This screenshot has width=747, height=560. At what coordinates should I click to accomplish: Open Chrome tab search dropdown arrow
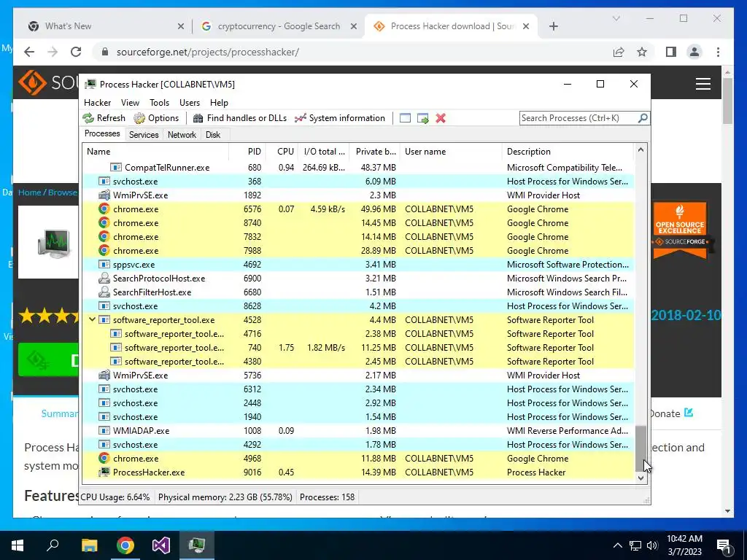(x=616, y=18)
